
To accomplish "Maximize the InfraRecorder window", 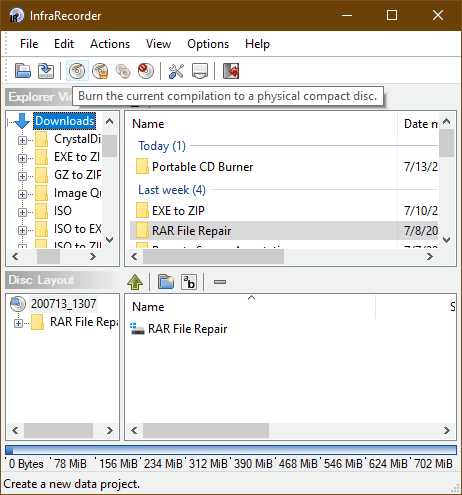I will (392, 15).
